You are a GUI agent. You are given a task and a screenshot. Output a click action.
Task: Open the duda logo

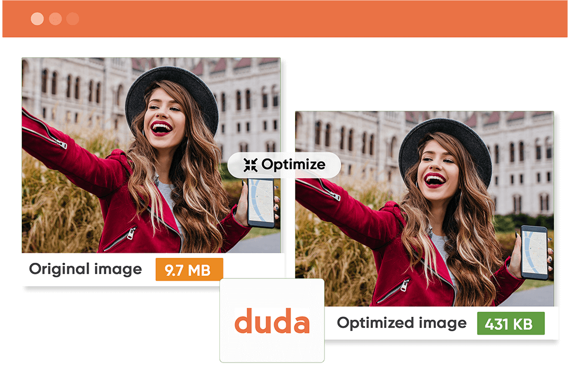[272, 321]
